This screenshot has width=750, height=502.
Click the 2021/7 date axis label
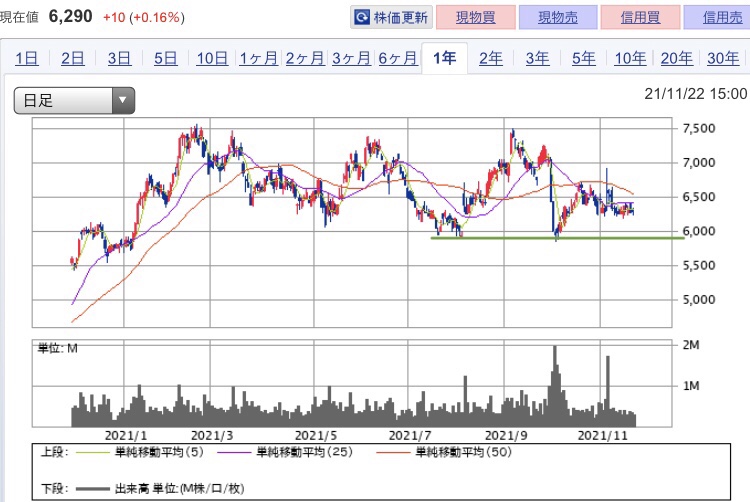click(409, 436)
